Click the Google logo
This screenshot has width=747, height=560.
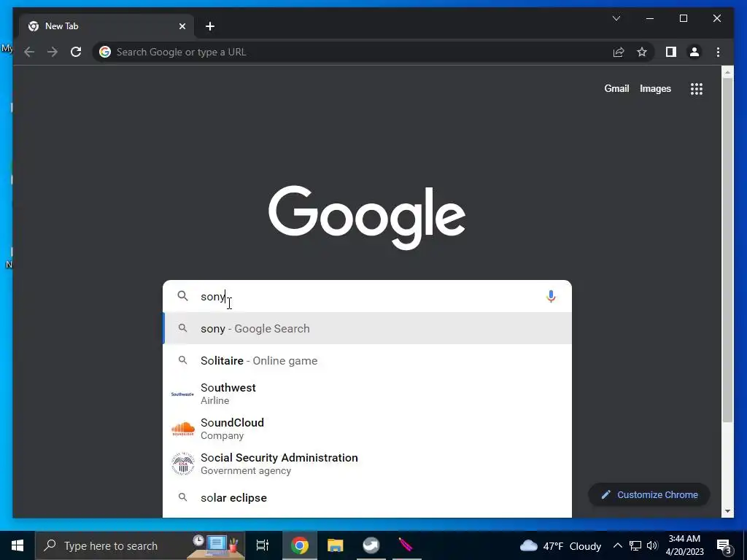click(367, 217)
